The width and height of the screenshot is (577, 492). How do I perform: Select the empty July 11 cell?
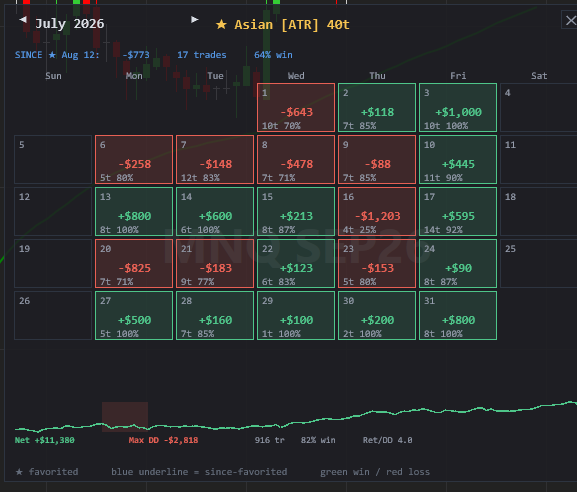point(539,159)
